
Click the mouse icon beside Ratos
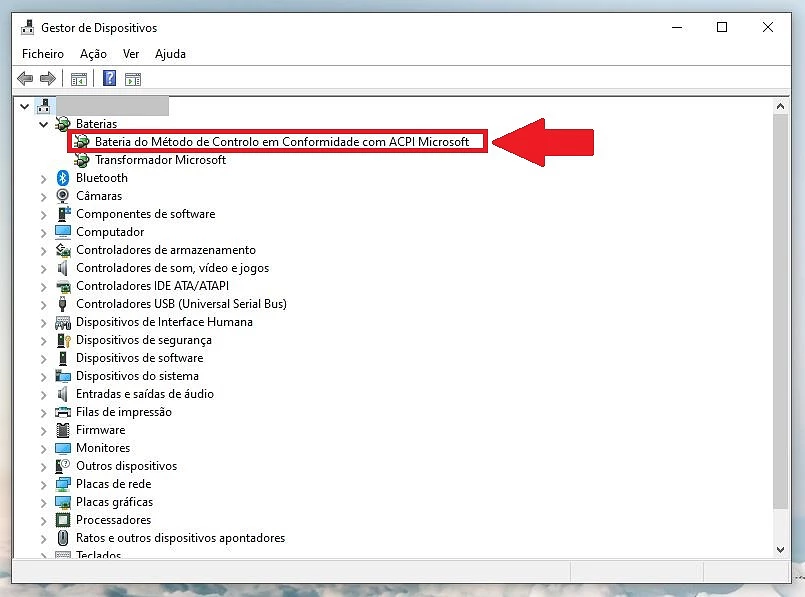coord(63,538)
